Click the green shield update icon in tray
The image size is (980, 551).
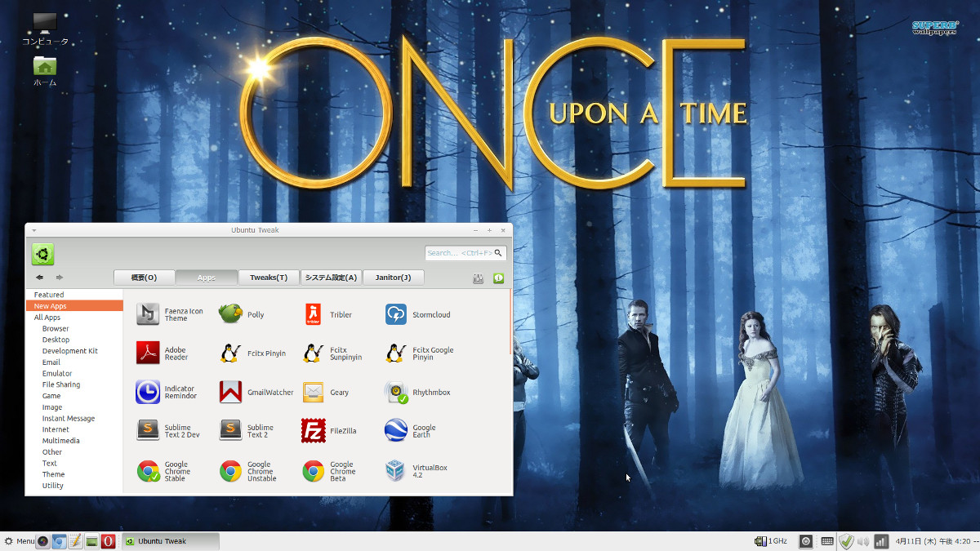tap(847, 541)
